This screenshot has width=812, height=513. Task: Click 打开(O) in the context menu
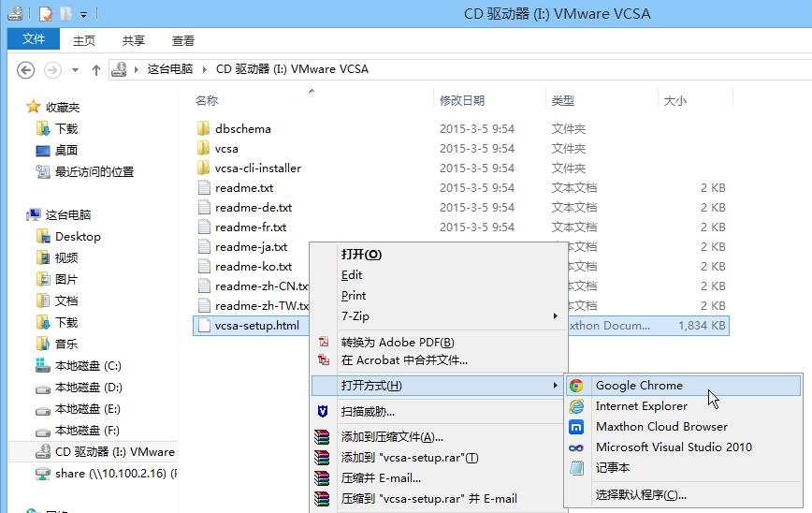point(438,255)
